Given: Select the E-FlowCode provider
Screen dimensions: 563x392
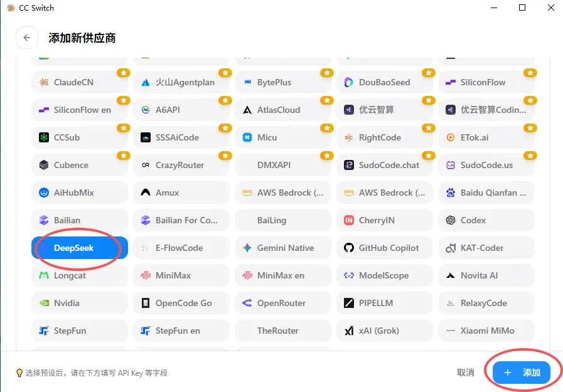Looking at the screenshot, I should tap(181, 248).
